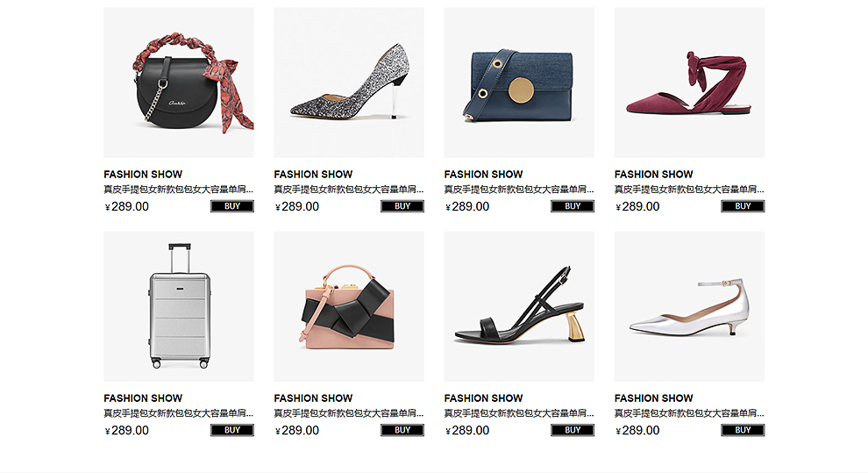Buy the black slingback sandal
The height and width of the screenshot is (473, 868).
573,430
